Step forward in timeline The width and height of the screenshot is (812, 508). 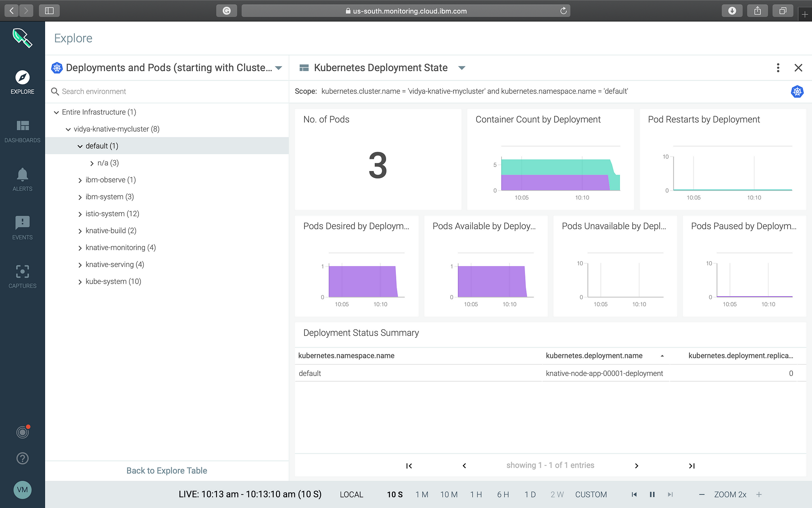click(670, 495)
